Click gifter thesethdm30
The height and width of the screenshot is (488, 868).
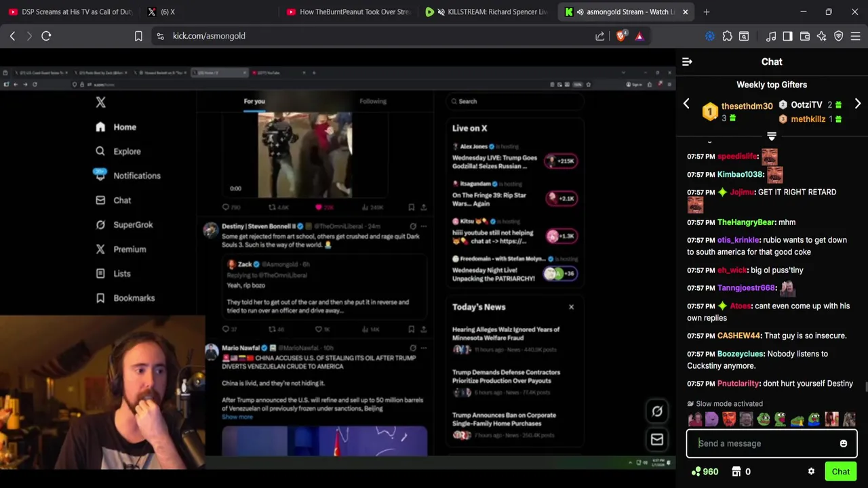pos(747,106)
